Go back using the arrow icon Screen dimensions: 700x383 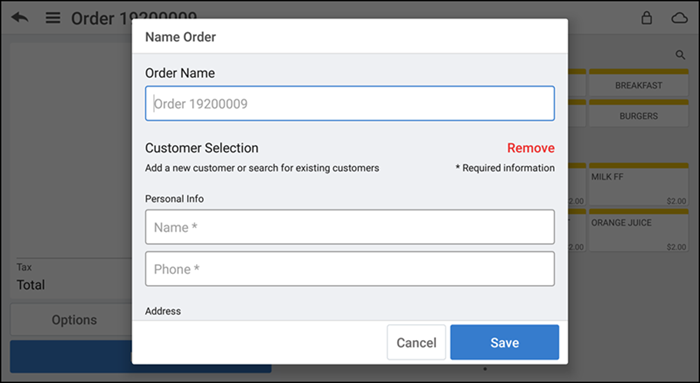20,18
